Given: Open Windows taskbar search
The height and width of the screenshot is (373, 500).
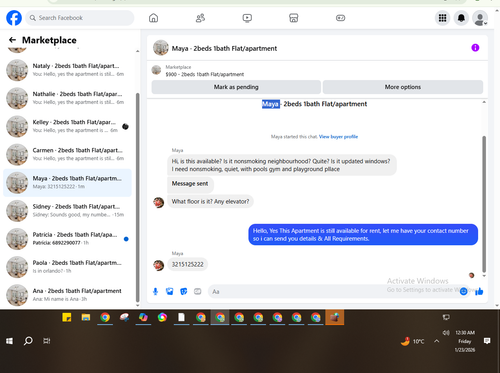Looking at the screenshot, I should (x=28, y=341).
